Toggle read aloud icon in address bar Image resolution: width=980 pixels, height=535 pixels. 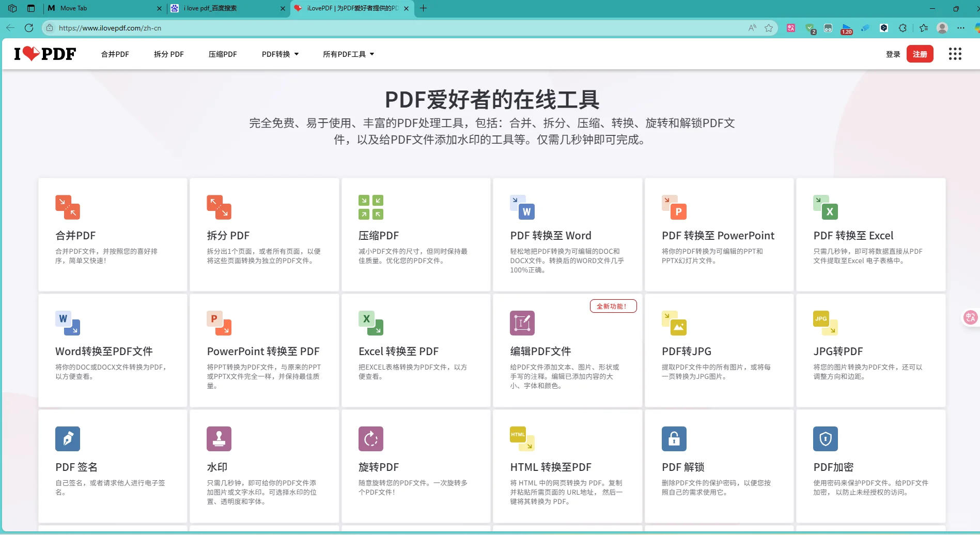coord(752,28)
